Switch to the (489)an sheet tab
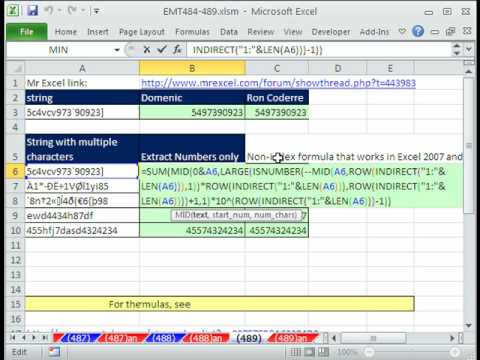Screen dimensions: 480x360 tap(291, 338)
